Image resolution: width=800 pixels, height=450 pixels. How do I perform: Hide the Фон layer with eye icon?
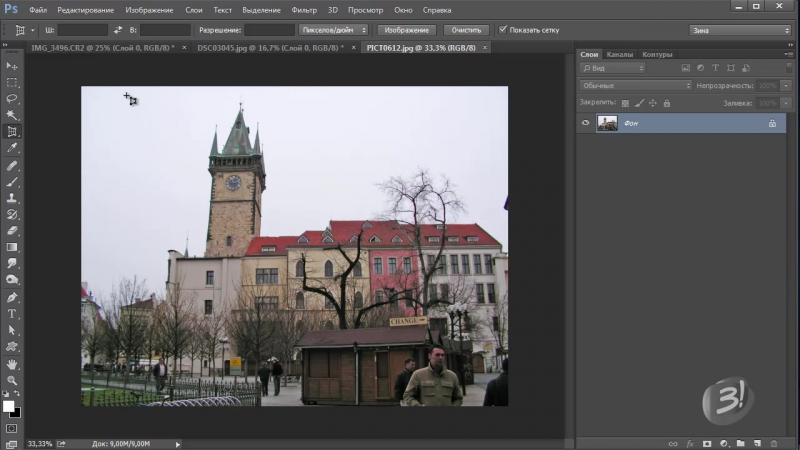pyautogui.click(x=586, y=123)
